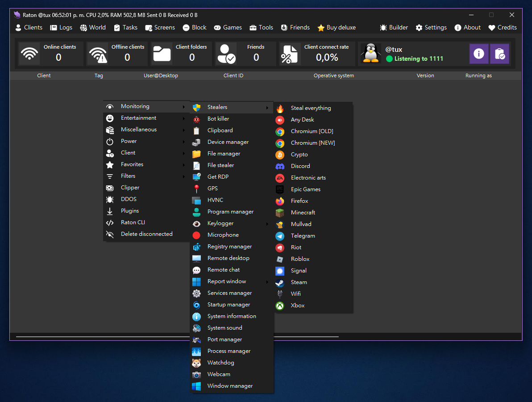Expand the Miscellaneous submenu arrow
Image resolution: width=532 pixels, height=402 pixels.
coord(183,130)
